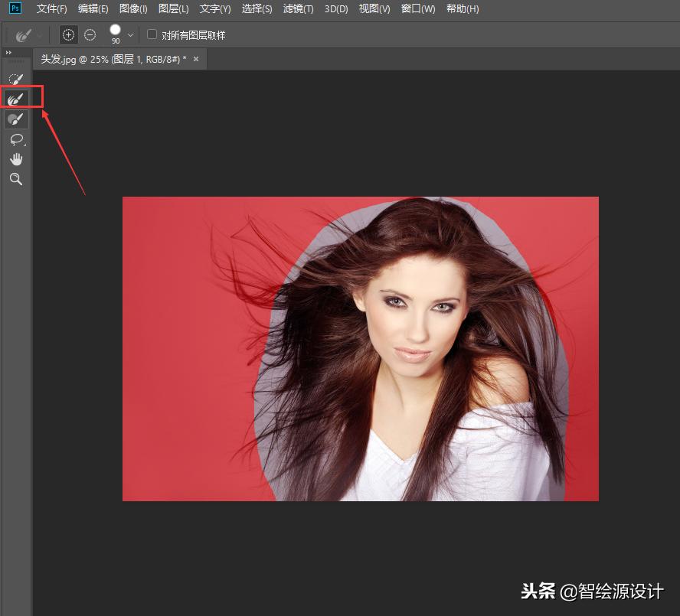The height and width of the screenshot is (616, 680).
Task: Select the Refine Edge Brush tool
Action: click(15, 99)
